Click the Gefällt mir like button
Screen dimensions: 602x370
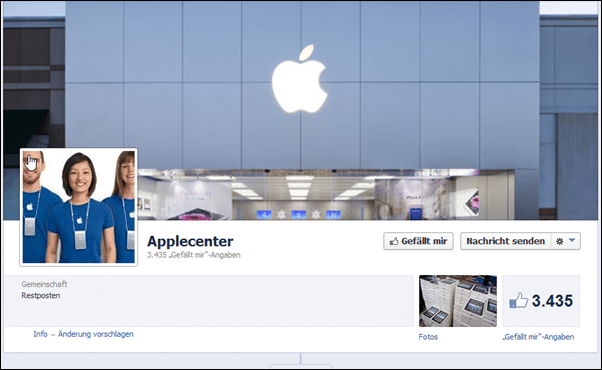pyautogui.click(x=418, y=241)
